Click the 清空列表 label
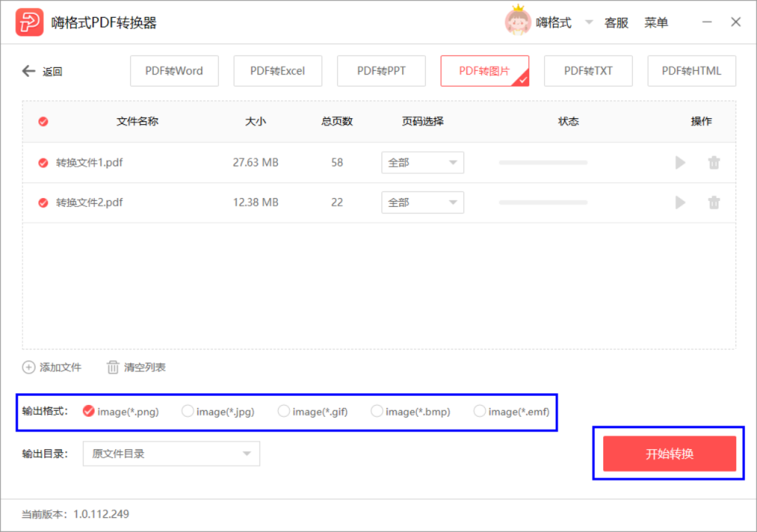 [x=145, y=367]
